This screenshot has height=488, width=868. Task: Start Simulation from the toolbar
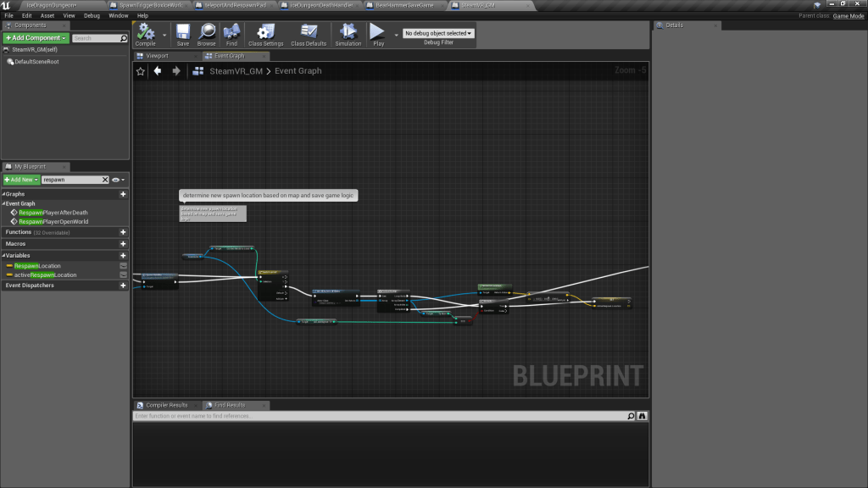tap(348, 32)
